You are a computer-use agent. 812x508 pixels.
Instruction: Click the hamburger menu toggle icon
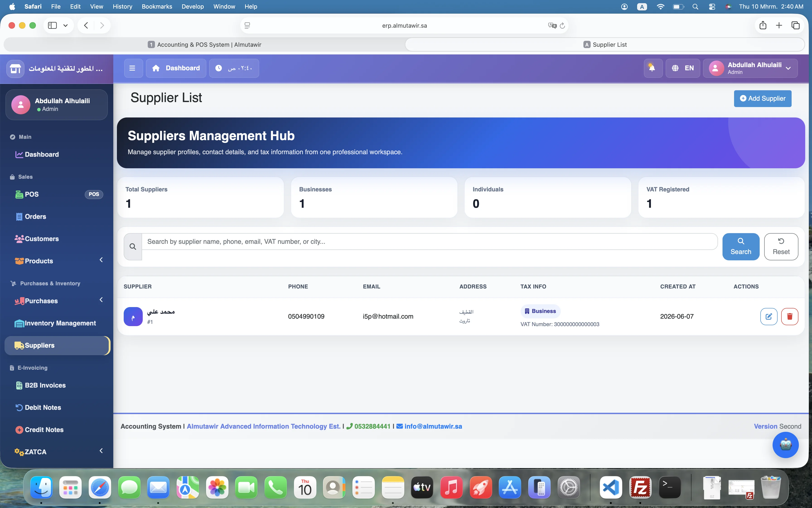[x=133, y=68]
